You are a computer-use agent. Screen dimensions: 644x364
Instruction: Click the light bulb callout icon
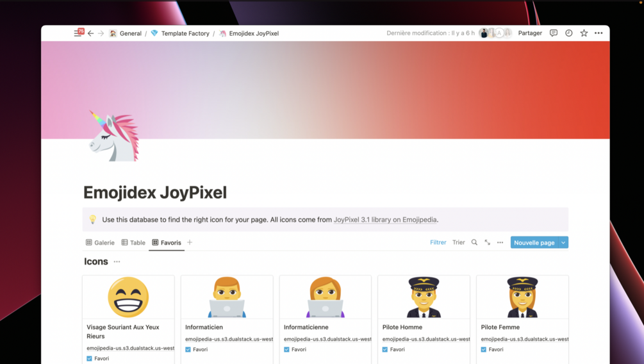click(93, 219)
